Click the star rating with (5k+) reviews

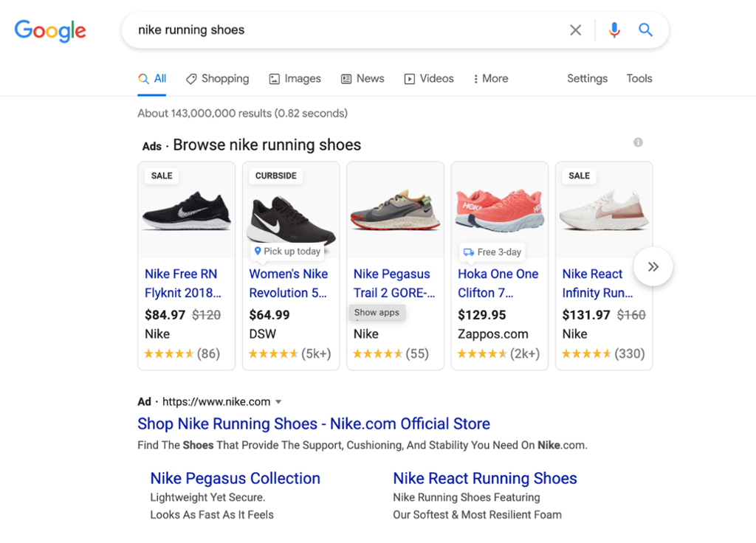point(289,353)
